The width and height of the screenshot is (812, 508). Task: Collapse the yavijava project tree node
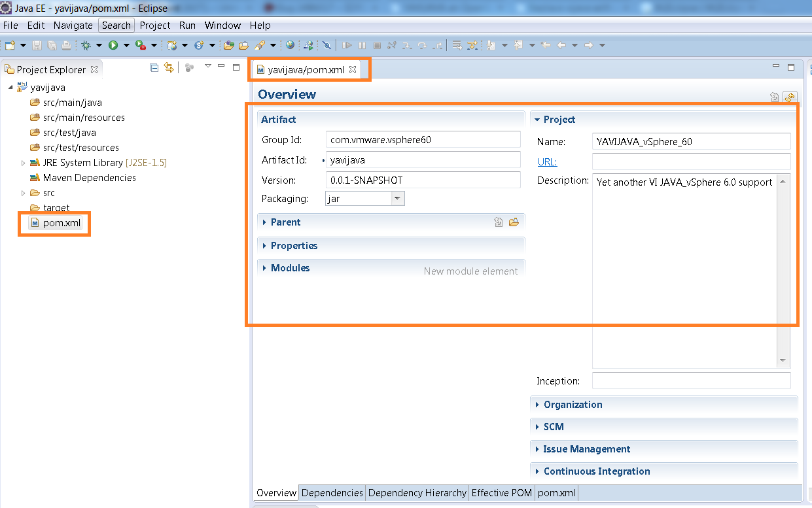point(10,88)
